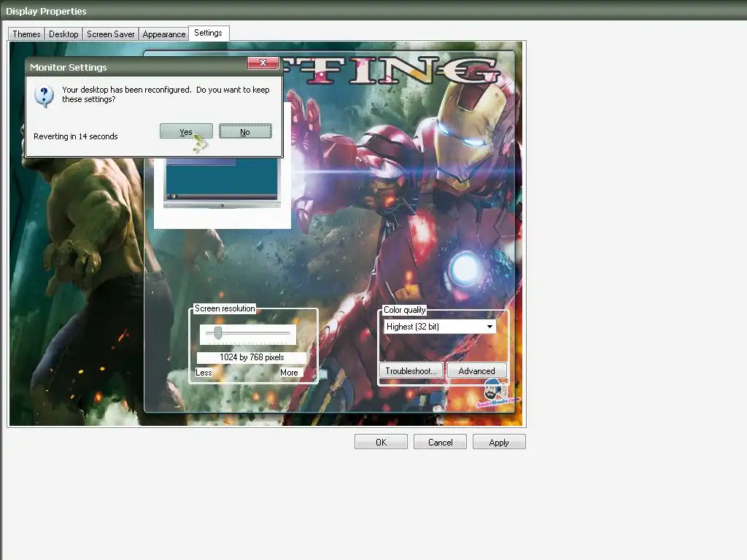This screenshot has width=747, height=560.
Task: Open the Screen Saver tab
Action: pyautogui.click(x=111, y=34)
